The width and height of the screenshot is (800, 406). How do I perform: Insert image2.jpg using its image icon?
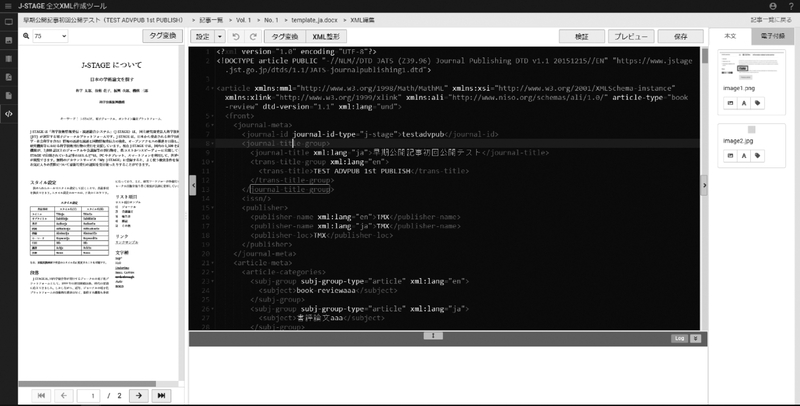click(730, 156)
